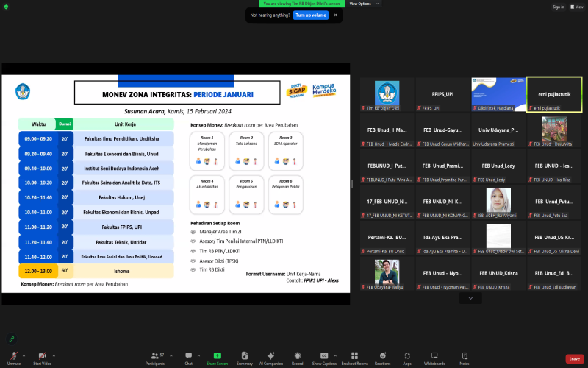Leave the meeting
The width and height of the screenshot is (588, 368).
point(573,358)
